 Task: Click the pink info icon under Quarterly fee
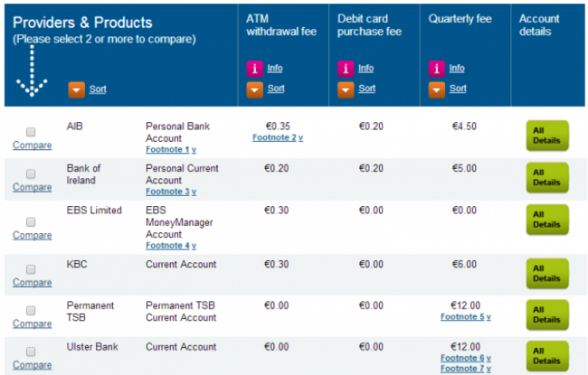click(x=437, y=68)
